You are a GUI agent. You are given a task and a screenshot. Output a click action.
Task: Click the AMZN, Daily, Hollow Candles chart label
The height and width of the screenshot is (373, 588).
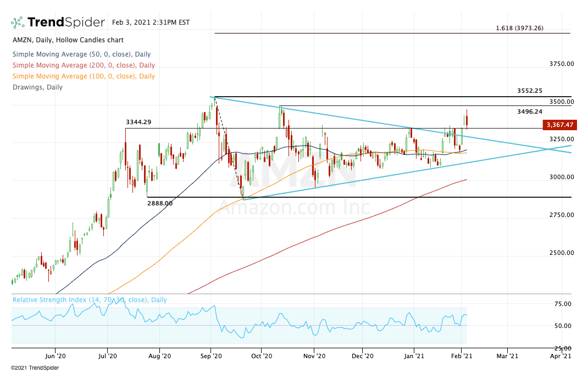pyautogui.click(x=68, y=40)
